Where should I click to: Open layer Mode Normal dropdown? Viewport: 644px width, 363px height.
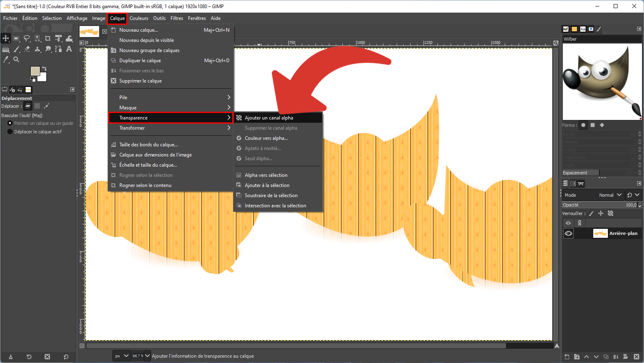[593, 195]
